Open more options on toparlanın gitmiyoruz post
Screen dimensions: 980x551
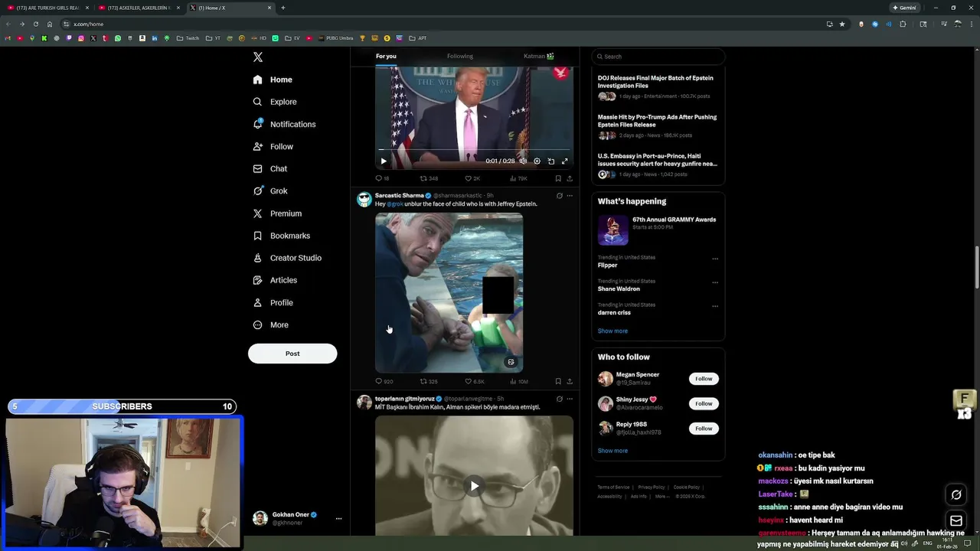pyautogui.click(x=570, y=399)
